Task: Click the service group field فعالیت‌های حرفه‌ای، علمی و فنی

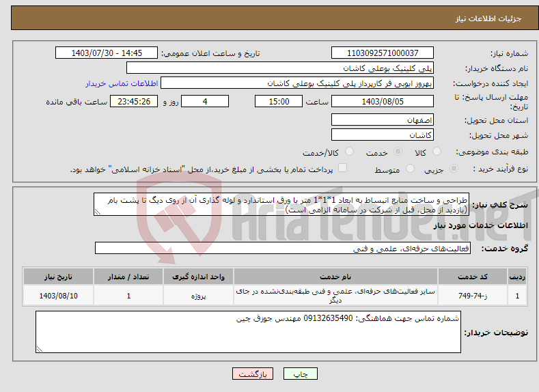Action: click(x=283, y=248)
